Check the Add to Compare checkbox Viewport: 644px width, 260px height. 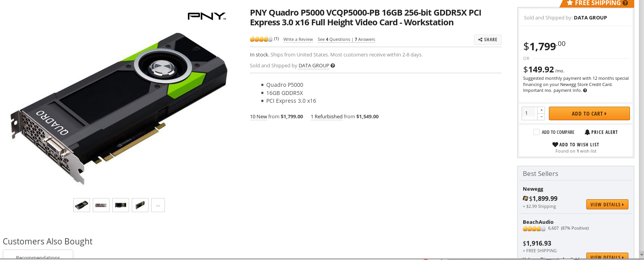536,132
